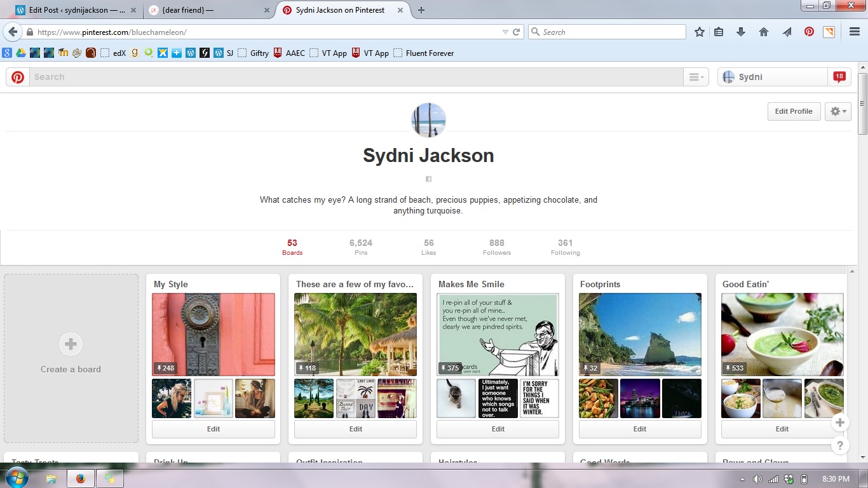
Task: Open the notifications badge showing 18
Action: 839,77
